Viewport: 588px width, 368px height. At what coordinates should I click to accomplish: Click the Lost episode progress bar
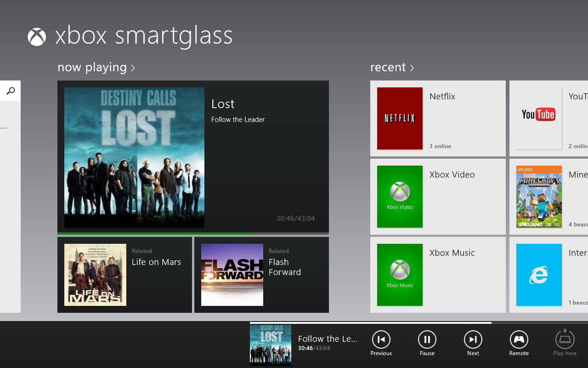pos(193,233)
